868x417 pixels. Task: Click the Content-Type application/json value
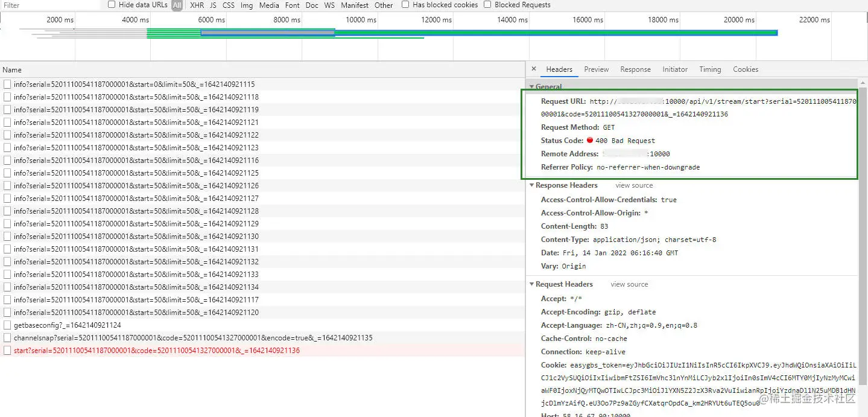[654, 240]
